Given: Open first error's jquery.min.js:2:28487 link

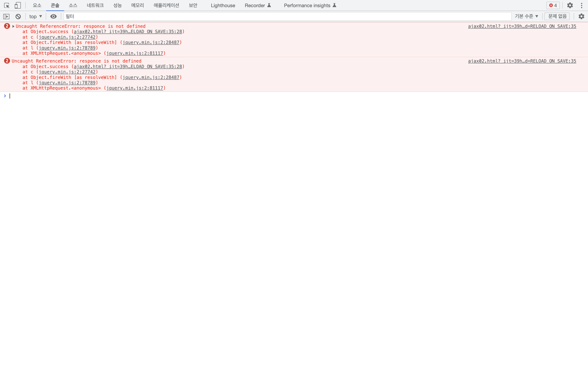Looking at the screenshot, I should pos(151,42).
